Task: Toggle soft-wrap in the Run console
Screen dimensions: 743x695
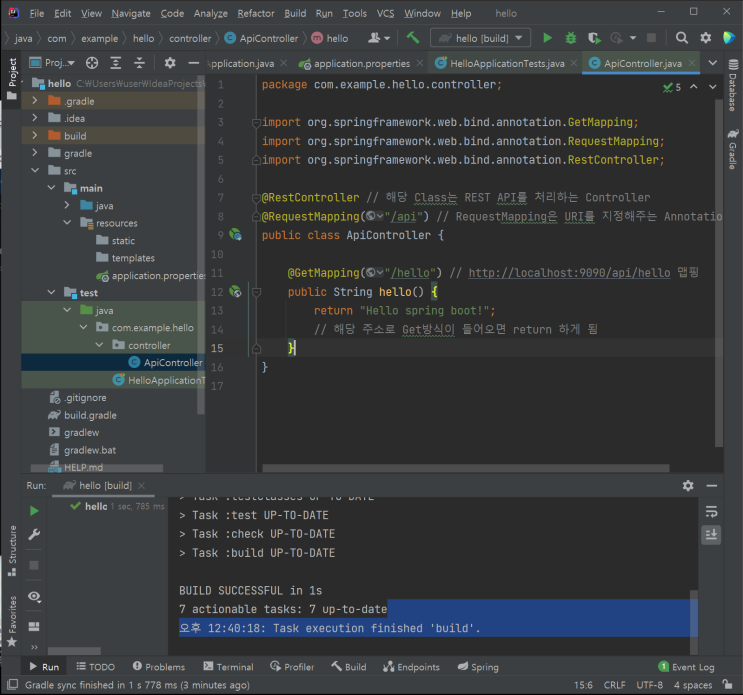Action: (x=711, y=511)
